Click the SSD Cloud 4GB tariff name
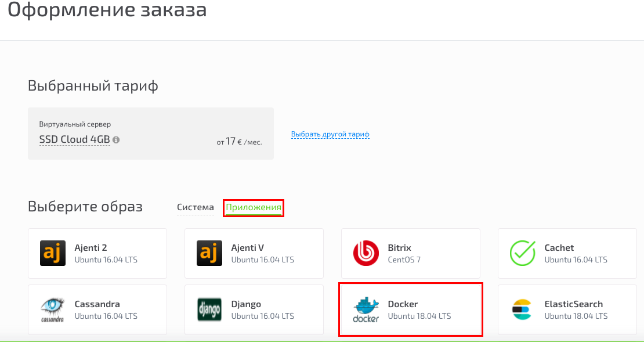 [x=75, y=140]
